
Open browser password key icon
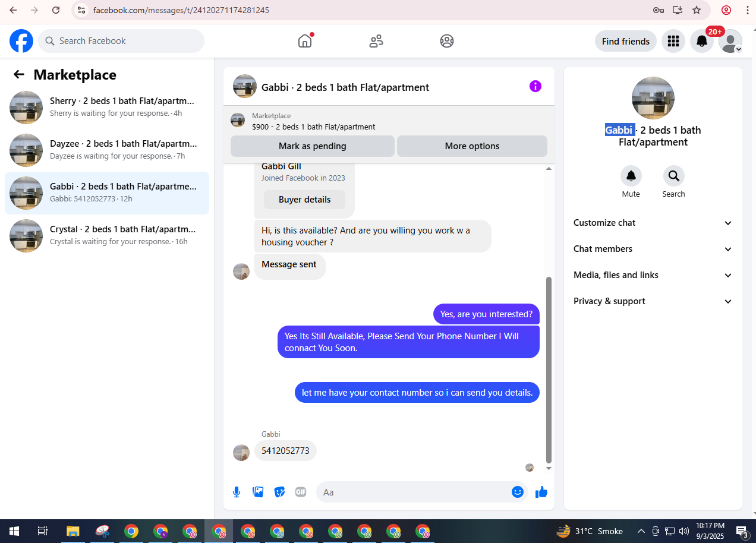click(x=658, y=10)
